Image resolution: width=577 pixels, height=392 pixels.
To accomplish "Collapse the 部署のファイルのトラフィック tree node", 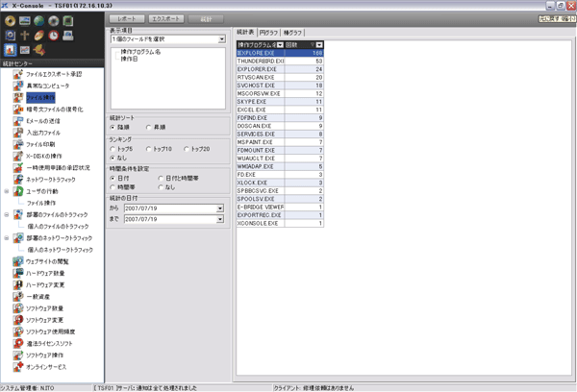I will (7, 215).
